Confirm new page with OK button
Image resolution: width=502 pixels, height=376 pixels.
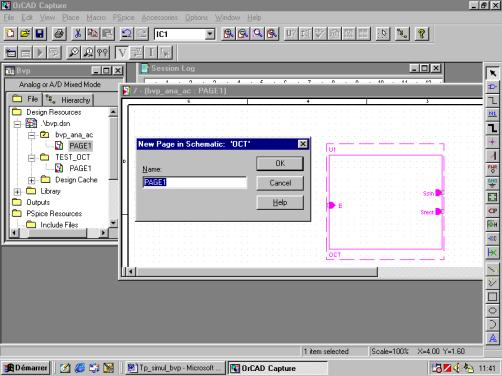coord(280,163)
